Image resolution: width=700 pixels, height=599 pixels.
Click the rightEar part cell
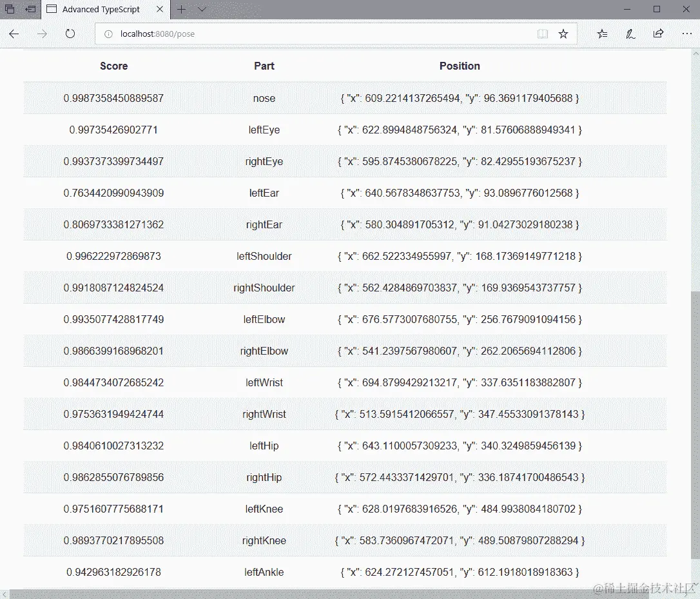264,224
